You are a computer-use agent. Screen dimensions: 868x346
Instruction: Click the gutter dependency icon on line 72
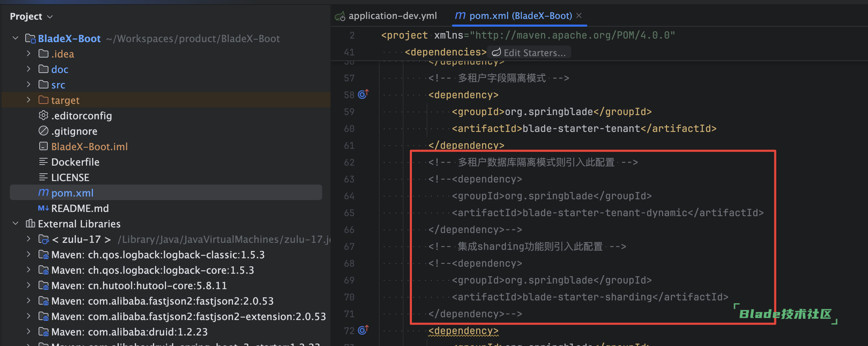(363, 330)
